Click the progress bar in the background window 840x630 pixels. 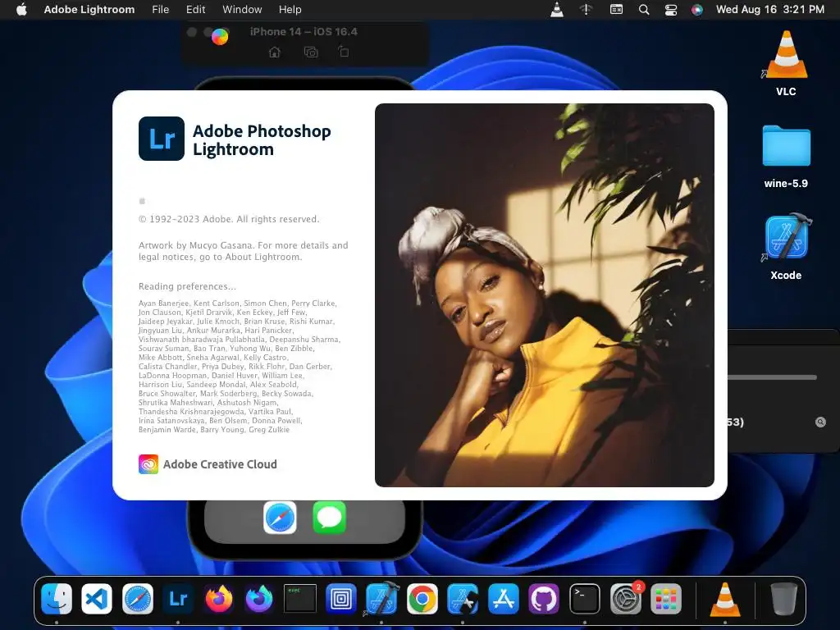tap(772, 377)
